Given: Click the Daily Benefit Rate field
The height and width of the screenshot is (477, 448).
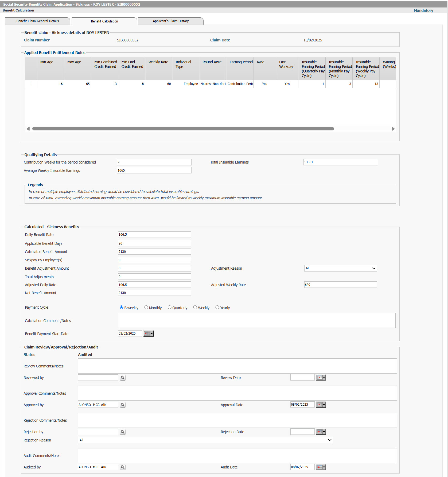Looking at the screenshot, I should click(154, 235).
